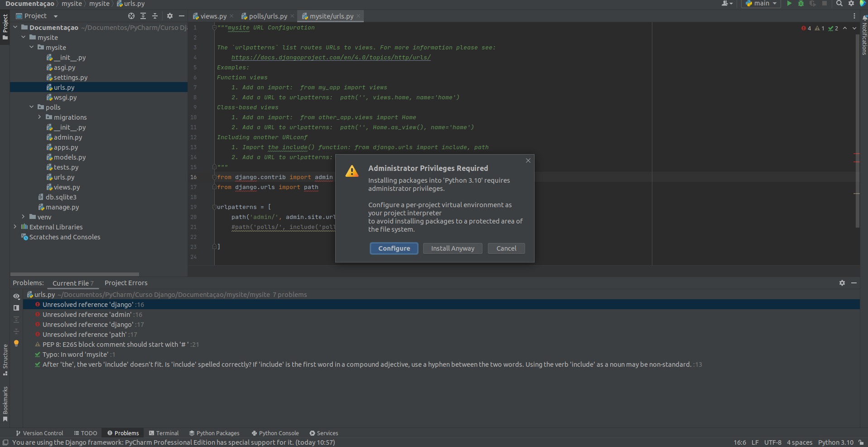Collapse the Documentaçao root folder
Screen dimensions: 868x447
(15, 27)
